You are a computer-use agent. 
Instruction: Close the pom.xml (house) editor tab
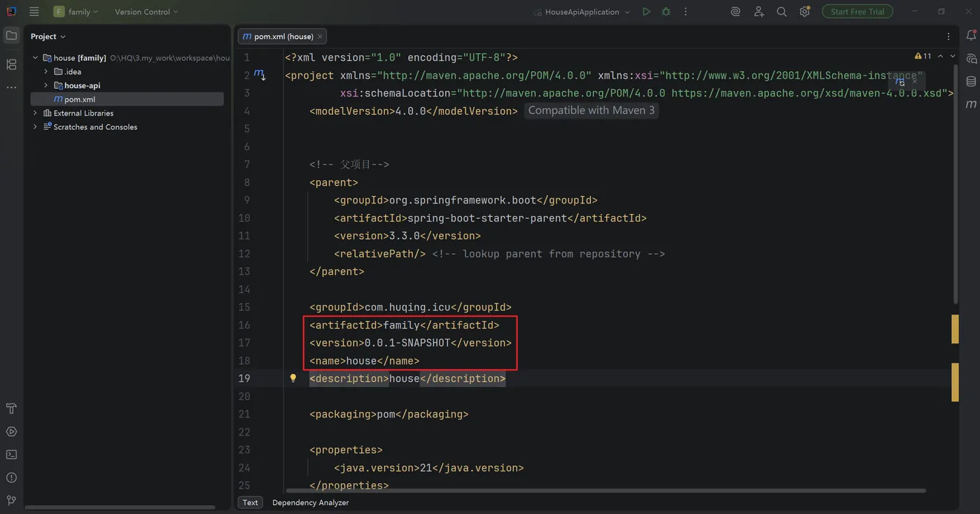point(320,36)
